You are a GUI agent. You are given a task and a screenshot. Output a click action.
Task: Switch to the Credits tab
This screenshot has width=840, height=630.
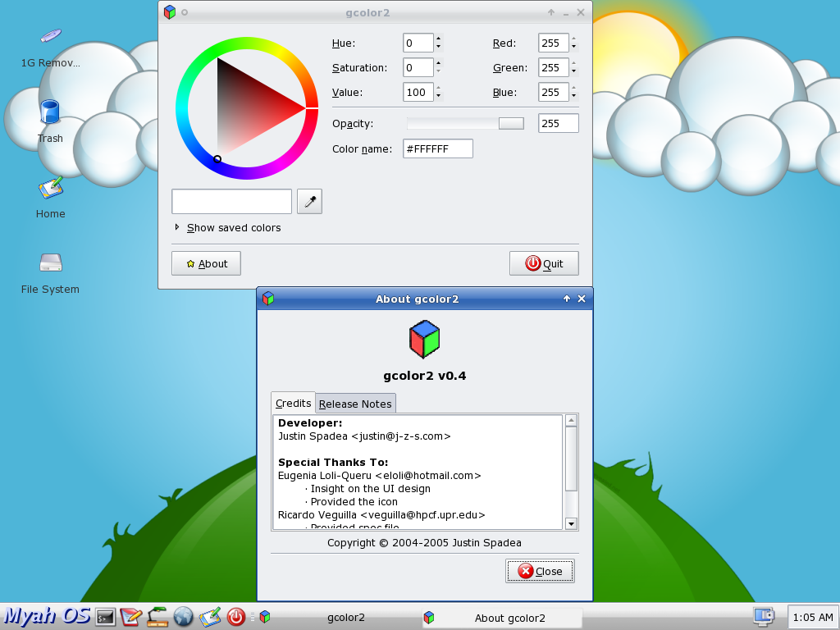pos(293,404)
